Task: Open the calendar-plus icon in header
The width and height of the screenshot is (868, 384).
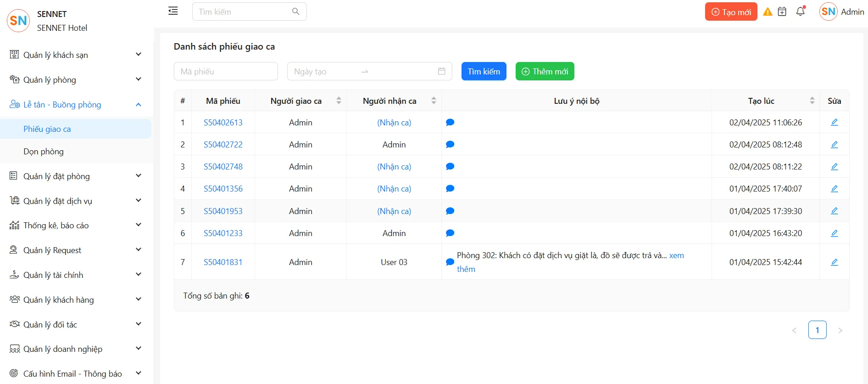Action: coord(782,12)
